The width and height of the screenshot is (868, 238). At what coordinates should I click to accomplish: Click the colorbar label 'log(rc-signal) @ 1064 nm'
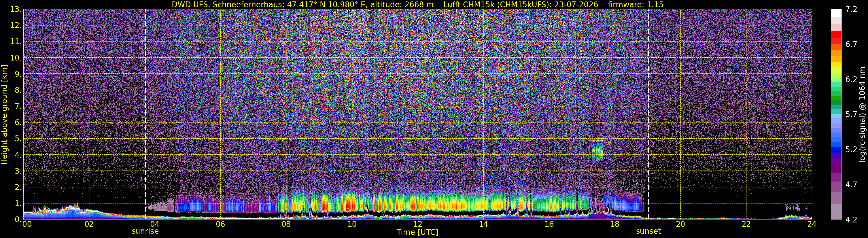tap(862, 115)
